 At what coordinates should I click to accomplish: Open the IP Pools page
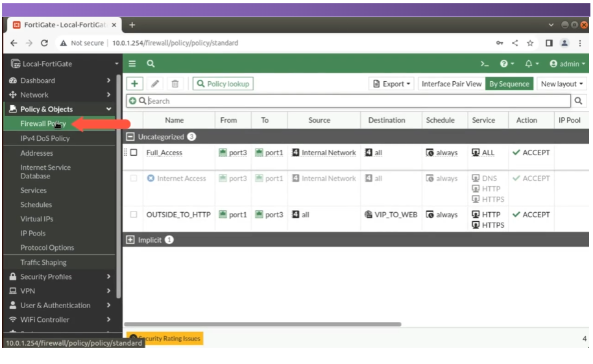(x=33, y=233)
